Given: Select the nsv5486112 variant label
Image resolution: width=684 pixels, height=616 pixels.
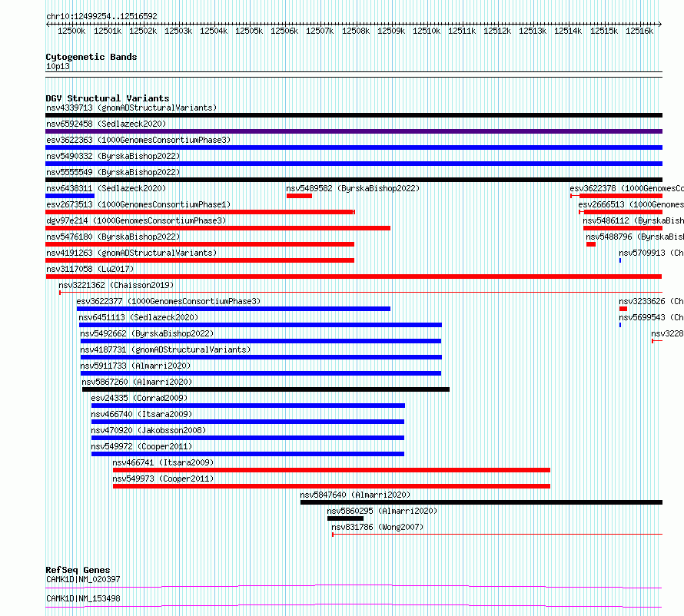Looking at the screenshot, I should (633, 220).
